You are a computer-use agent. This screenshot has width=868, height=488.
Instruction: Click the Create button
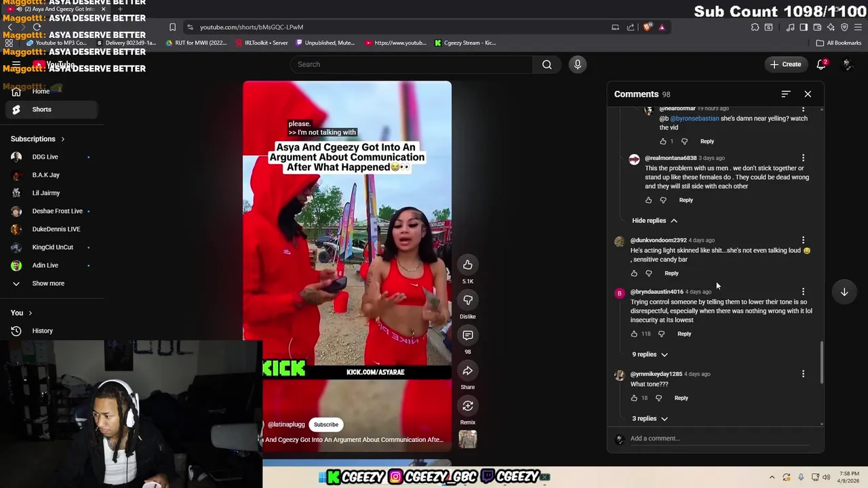(785, 64)
